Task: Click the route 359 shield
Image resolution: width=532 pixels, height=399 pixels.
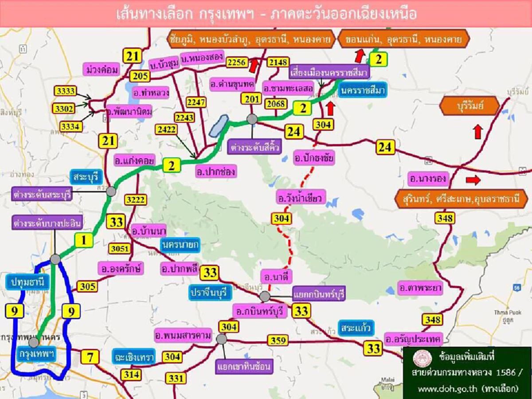Action: pyautogui.click(x=278, y=340)
